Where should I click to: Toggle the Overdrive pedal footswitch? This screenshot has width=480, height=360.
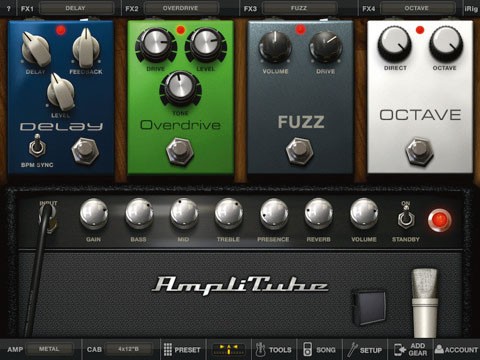[180, 151]
